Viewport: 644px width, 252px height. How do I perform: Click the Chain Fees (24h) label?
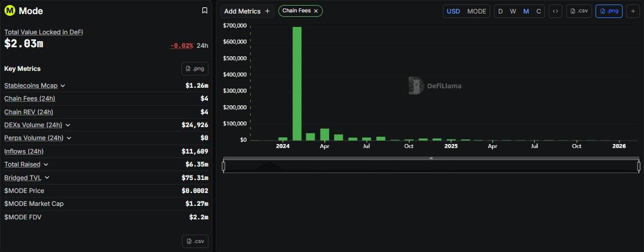click(29, 99)
